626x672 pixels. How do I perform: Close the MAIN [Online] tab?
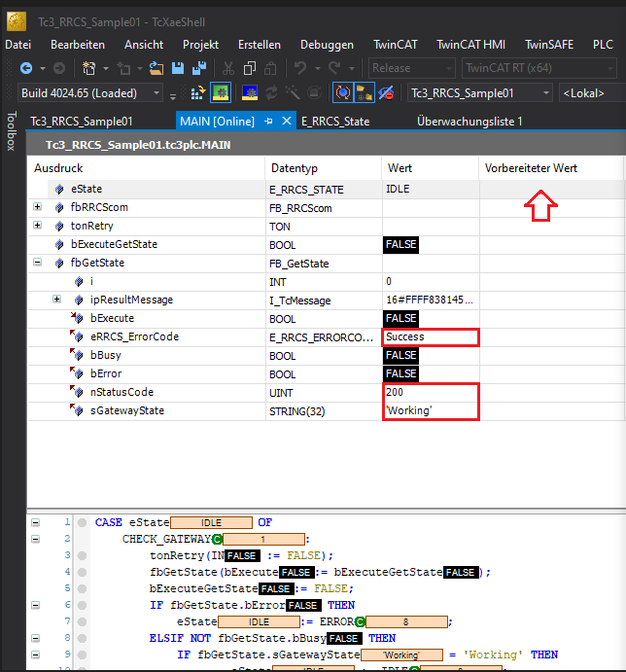pos(287,122)
